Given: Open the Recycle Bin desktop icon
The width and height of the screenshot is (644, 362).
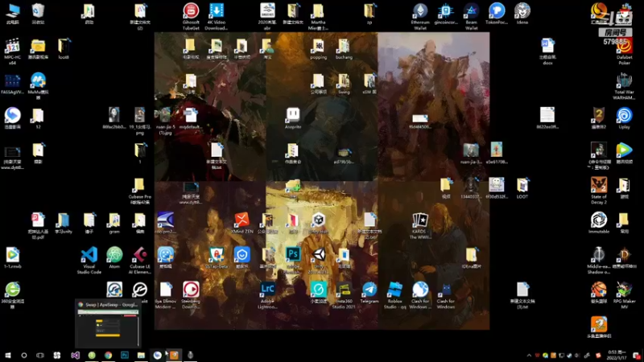Looking at the screenshot, I should click(38, 14).
